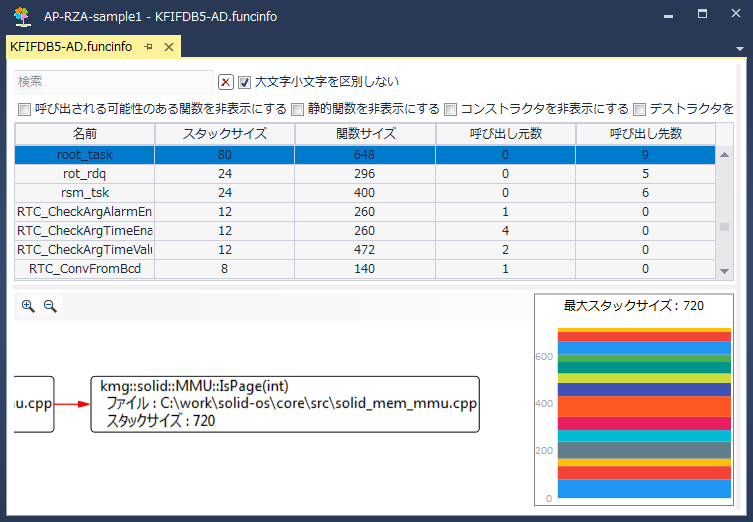Pin the KFIFDB5-AD.funcinfo tab
Image resolution: width=753 pixels, height=522 pixels.
point(148,47)
